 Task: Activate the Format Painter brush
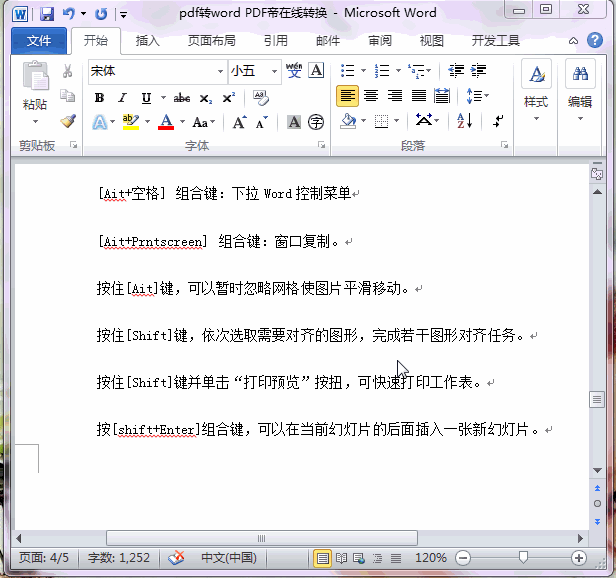pyautogui.click(x=68, y=121)
